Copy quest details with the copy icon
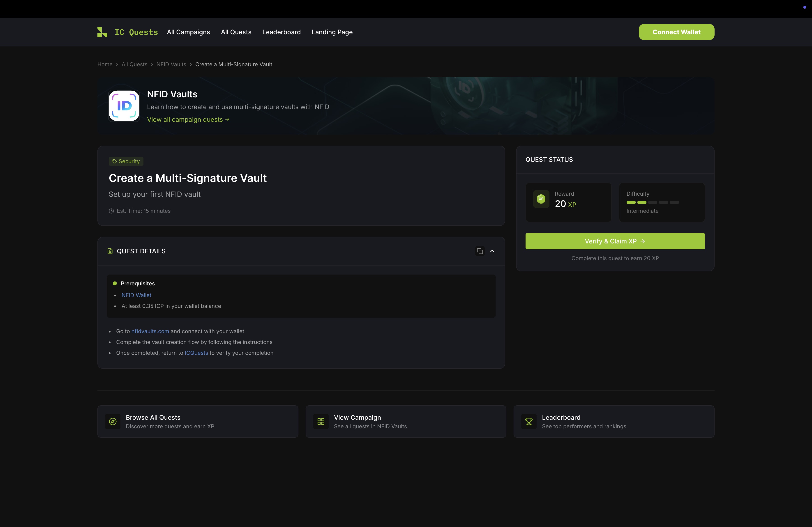This screenshot has height=527, width=812. (x=480, y=251)
